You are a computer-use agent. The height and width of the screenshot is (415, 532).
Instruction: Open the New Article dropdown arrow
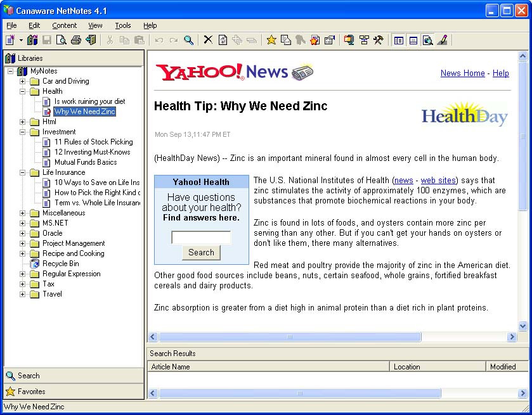21,40
